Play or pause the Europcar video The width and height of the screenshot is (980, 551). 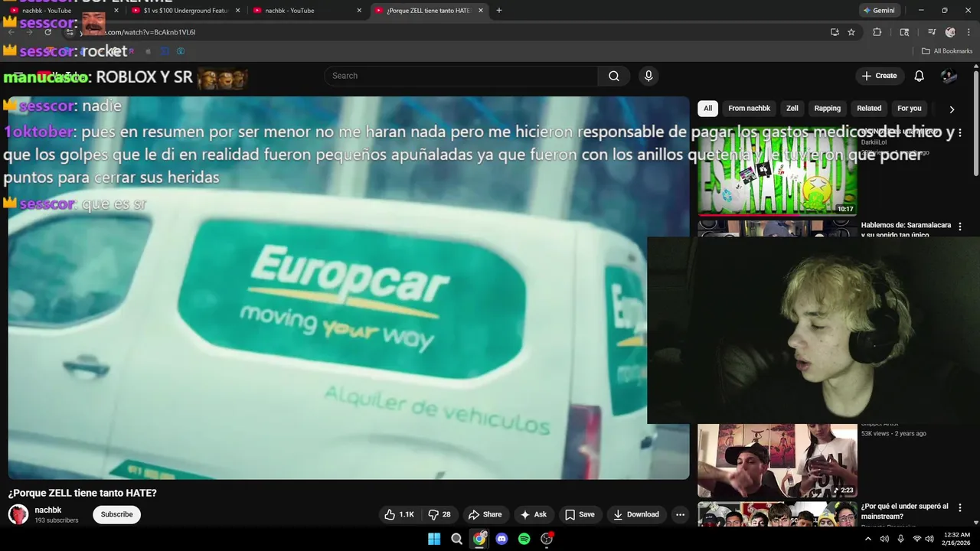(348, 288)
